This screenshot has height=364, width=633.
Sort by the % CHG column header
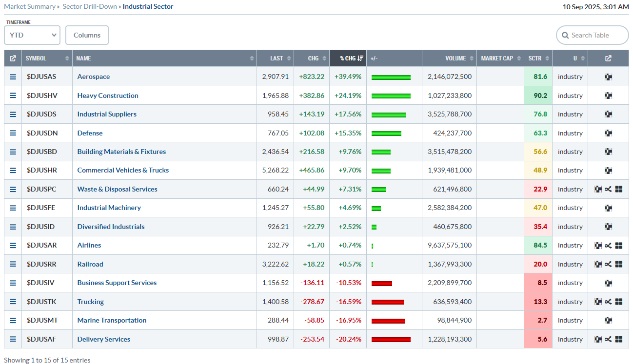tap(348, 58)
